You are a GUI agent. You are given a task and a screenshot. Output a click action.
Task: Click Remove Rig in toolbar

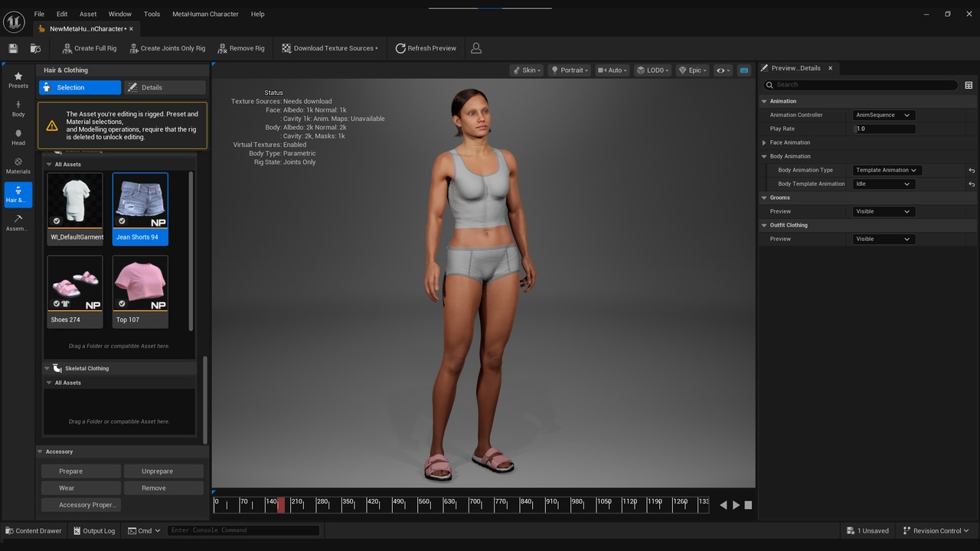(240, 48)
